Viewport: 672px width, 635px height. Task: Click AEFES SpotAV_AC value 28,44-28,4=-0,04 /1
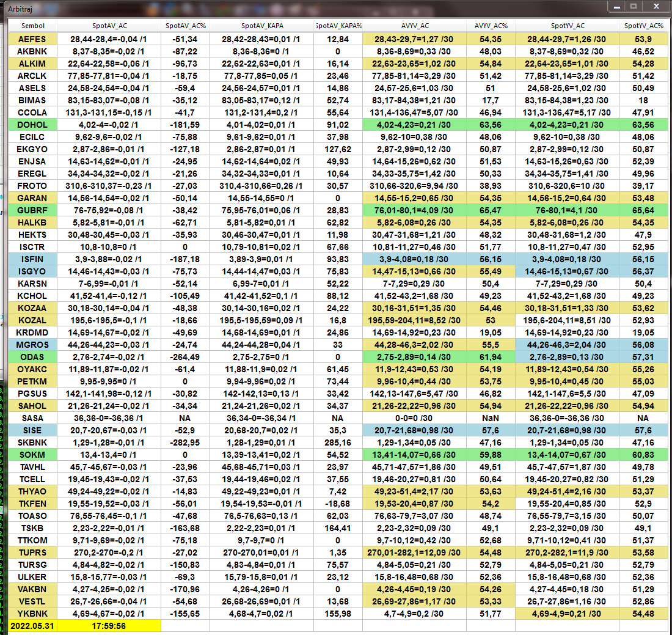[109, 39]
